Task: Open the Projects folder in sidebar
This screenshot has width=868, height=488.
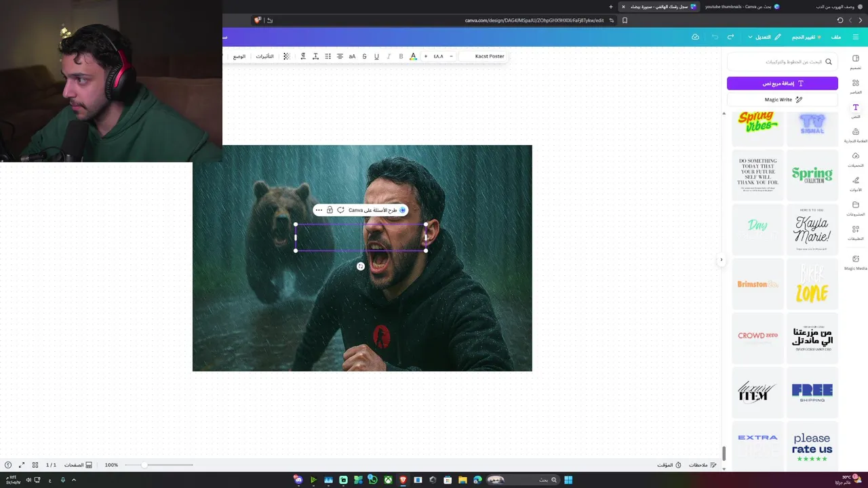Action: point(856,208)
